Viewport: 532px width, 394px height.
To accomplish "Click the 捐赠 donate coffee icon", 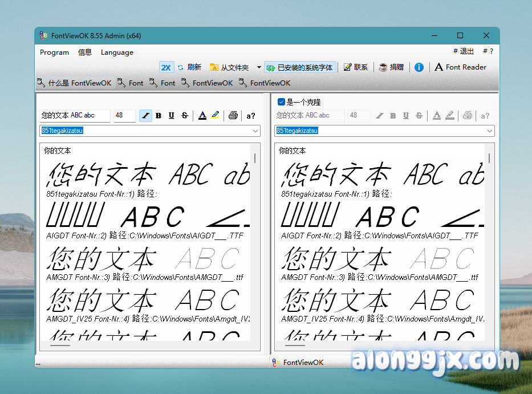I will point(391,67).
